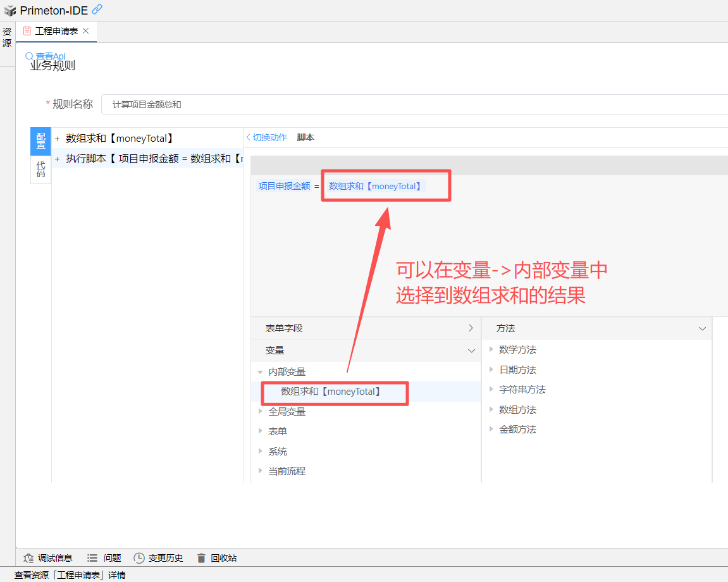Viewport: 728px width, 582px height.
Task: Click the link icon beside Primeton-IDE title
Action: (x=97, y=9)
